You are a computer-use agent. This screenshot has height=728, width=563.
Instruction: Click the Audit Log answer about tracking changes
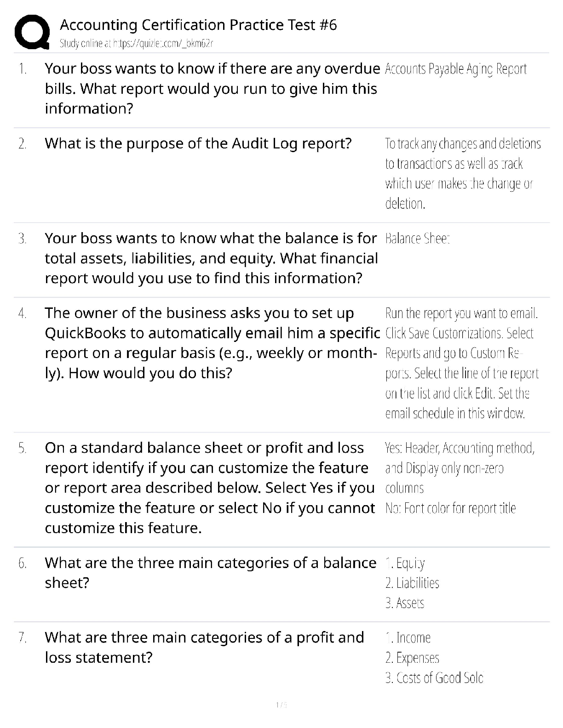462,173
